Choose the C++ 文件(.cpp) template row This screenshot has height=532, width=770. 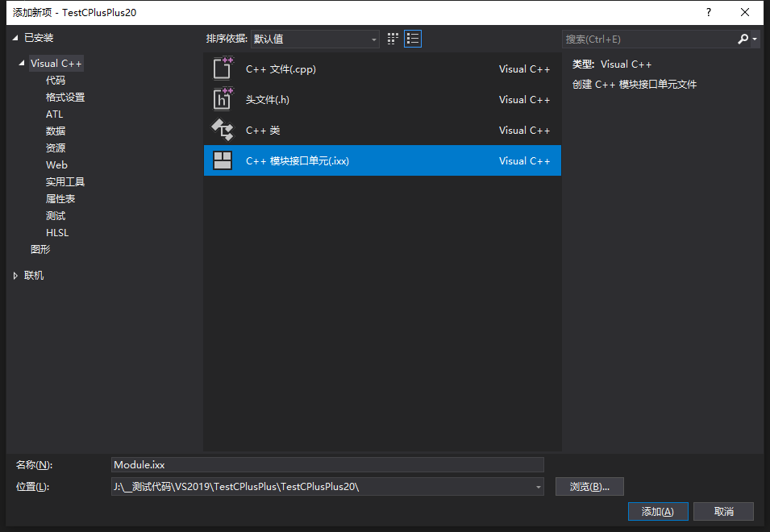(382, 69)
